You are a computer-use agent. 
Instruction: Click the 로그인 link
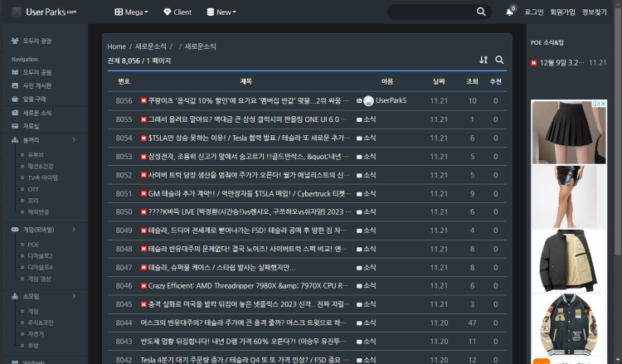pyautogui.click(x=534, y=12)
